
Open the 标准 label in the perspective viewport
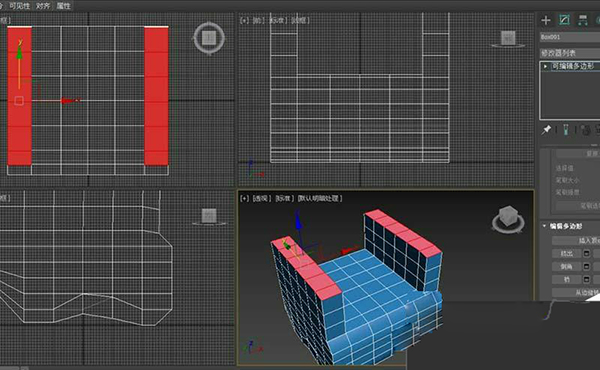click(x=285, y=198)
